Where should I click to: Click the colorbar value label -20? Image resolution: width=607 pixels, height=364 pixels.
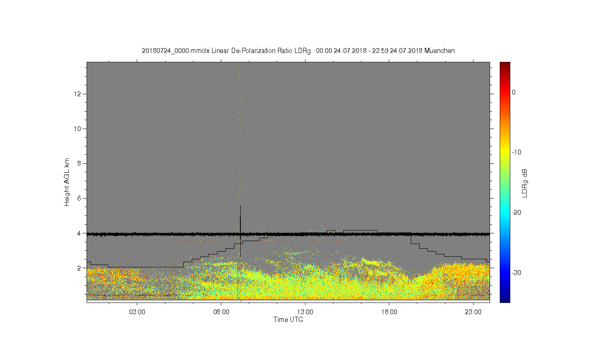pos(516,213)
